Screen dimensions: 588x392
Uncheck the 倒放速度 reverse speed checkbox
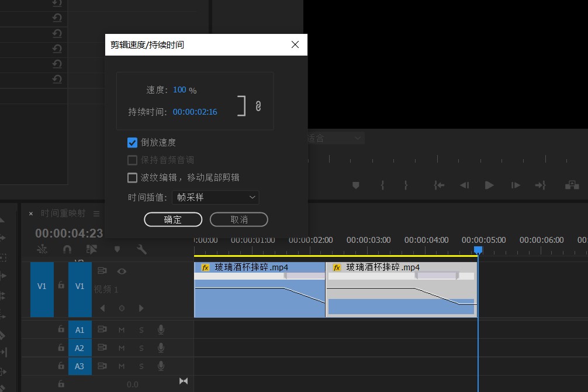pyautogui.click(x=133, y=142)
